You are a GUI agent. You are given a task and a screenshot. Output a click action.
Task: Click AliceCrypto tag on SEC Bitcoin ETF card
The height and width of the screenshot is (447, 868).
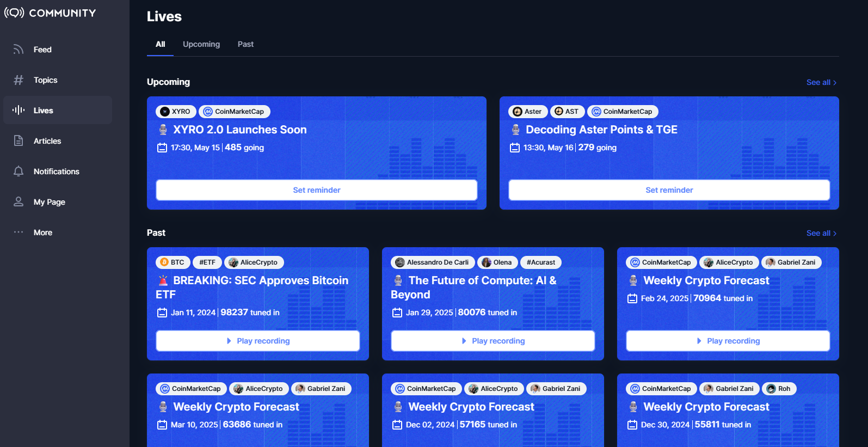coord(254,262)
